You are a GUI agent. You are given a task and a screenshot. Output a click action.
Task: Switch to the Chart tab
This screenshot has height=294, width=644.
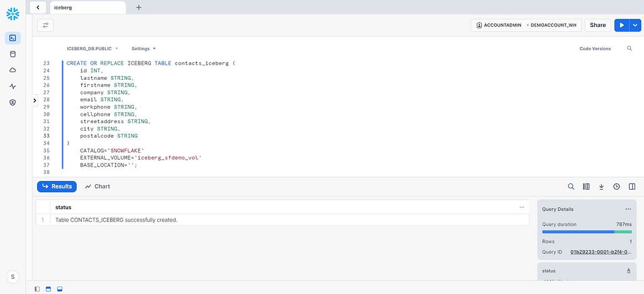[x=97, y=187]
